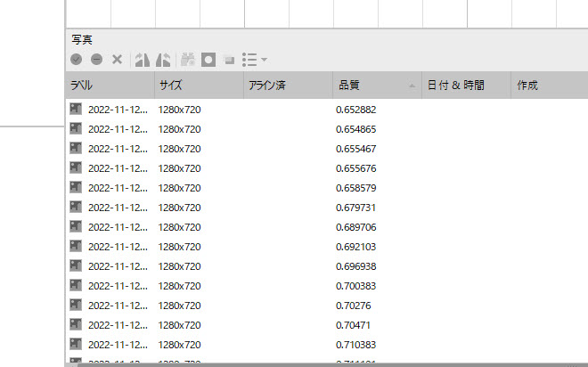Sort by the 品質 column header
The width and height of the screenshot is (588, 367).
[x=377, y=86]
